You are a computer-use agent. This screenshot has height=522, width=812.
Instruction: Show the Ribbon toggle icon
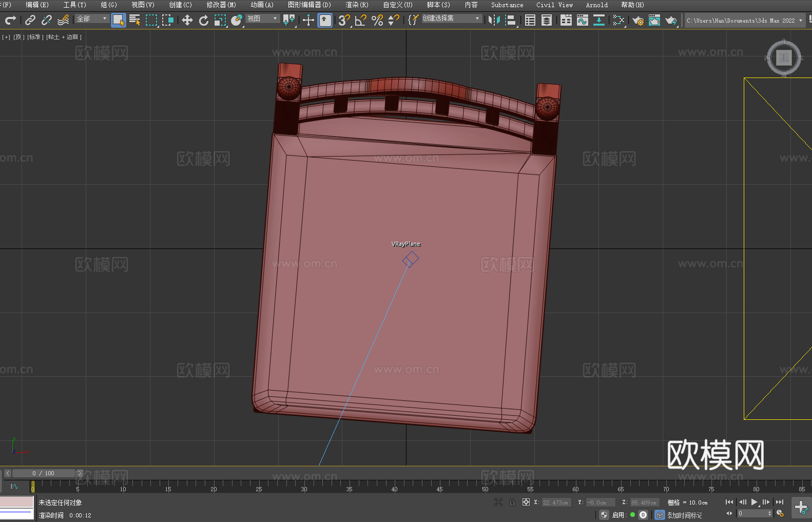click(x=566, y=20)
